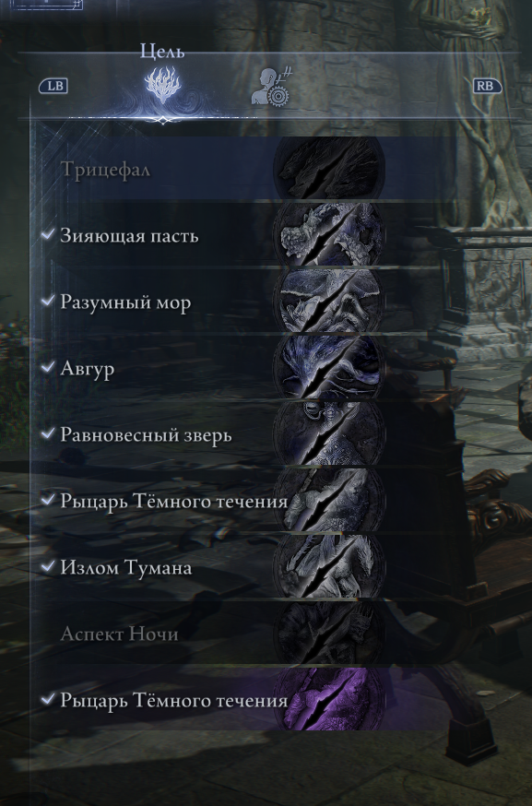Click the RB next tab button
Screen dimensions: 532x806
pos(487,86)
